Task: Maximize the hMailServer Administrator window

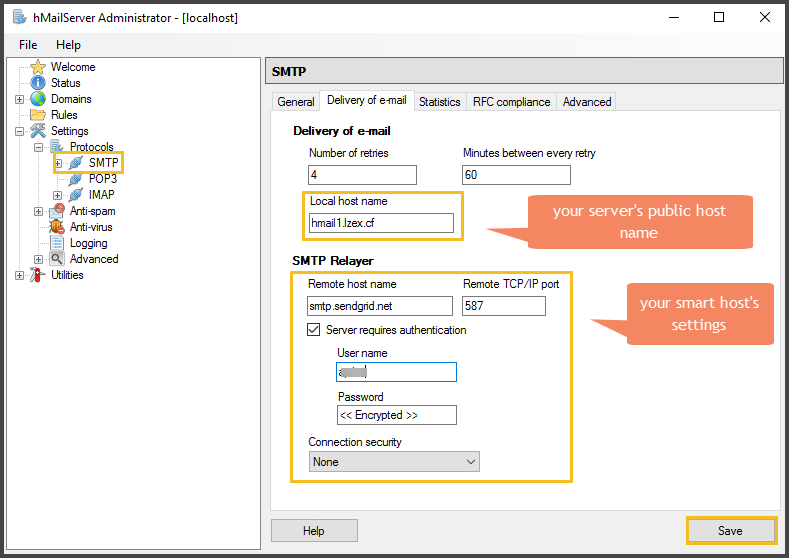Action: coord(719,17)
